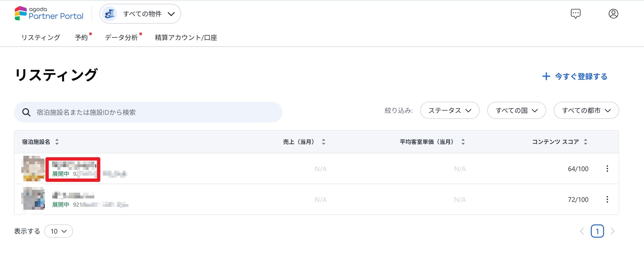Open the すべての国 filter dropdown

pyautogui.click(x=516, y=111)
